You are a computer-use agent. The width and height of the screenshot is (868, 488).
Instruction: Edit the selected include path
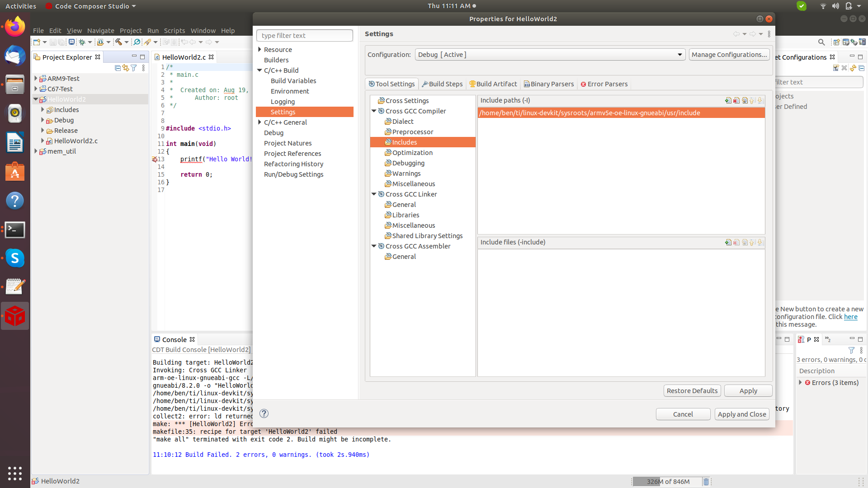click(745, 100)
